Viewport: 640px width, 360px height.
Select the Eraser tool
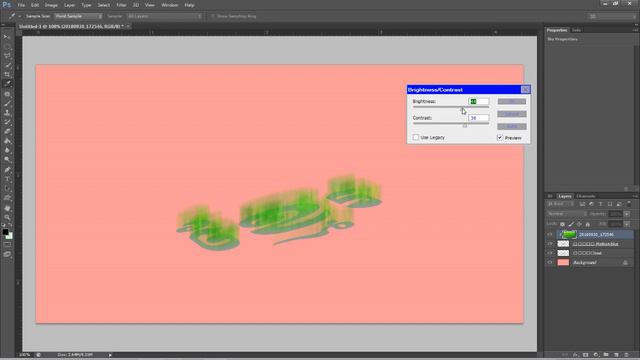tap(7, 132)
